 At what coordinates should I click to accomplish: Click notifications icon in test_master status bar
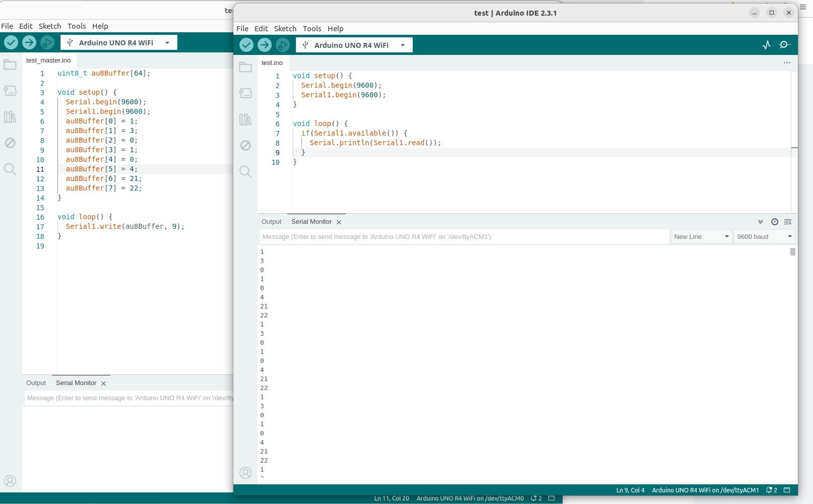pyautogui.click(x=536, y=498)
